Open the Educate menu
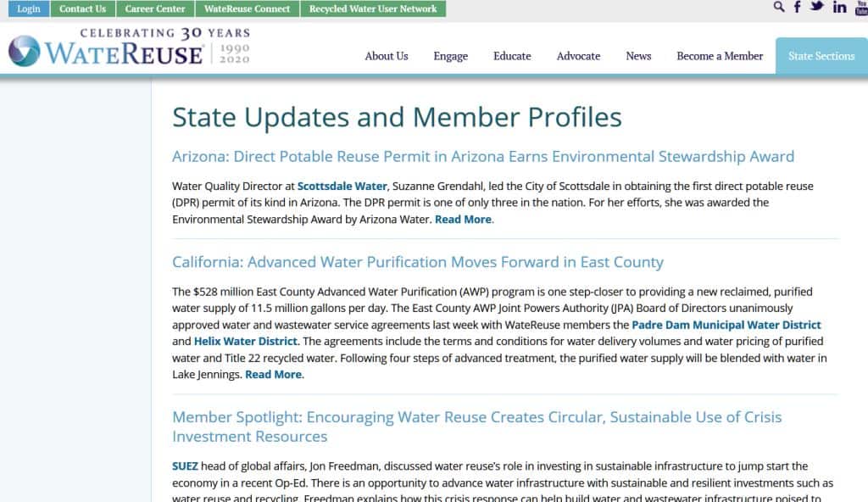Viewport: 868px width, 502px height. [512, 56]
